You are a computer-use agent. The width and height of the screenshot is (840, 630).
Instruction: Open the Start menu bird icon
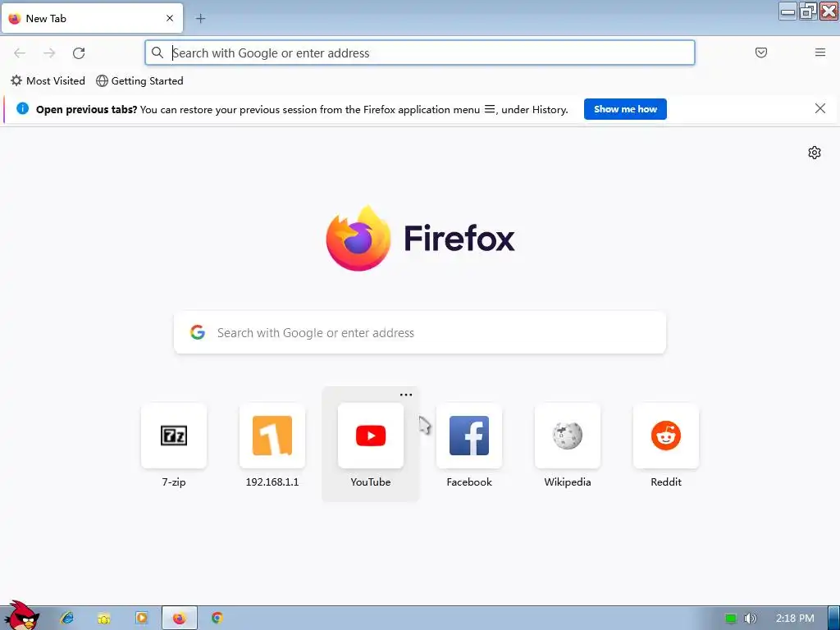click(21, 616)
